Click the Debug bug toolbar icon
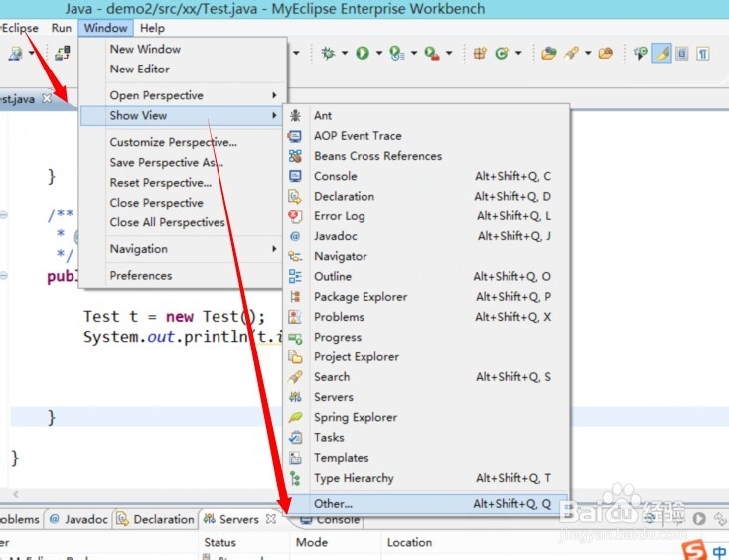Screen dimensions: 729x560 [x=328, y=53]
